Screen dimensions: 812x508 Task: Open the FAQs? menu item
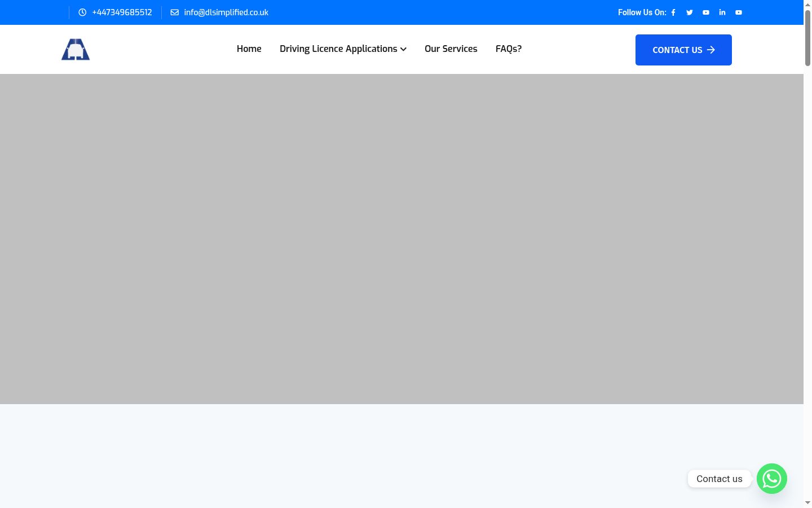(x=509, y=49)
